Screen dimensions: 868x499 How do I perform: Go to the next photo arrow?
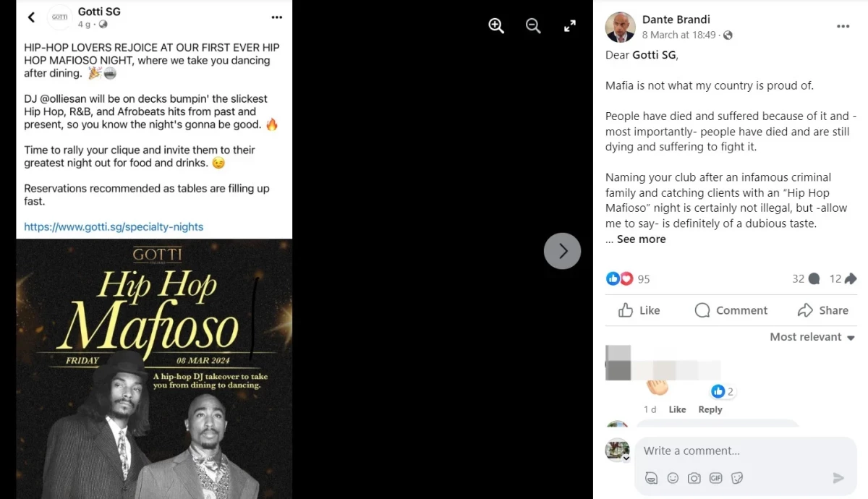click(x=562, y=251)
